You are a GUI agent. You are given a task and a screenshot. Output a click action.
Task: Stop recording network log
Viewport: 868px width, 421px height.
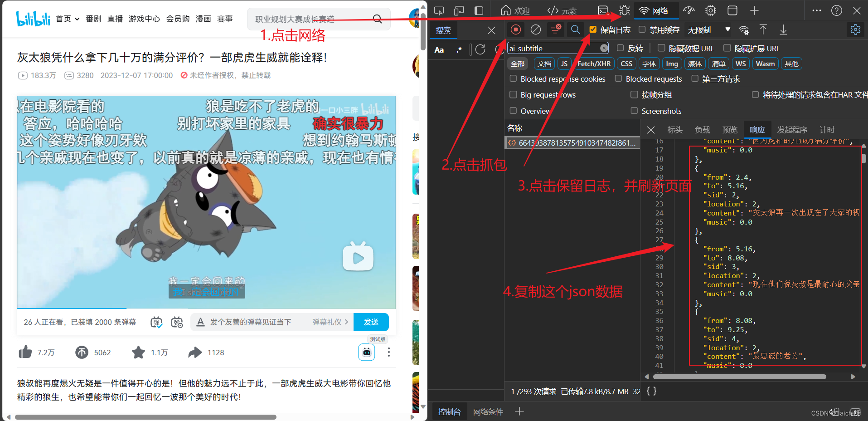[516, 30]
